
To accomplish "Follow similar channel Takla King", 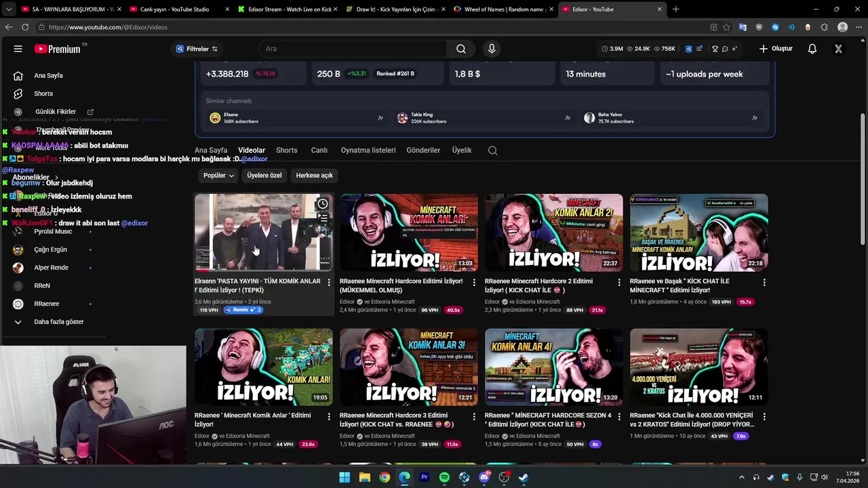I will pyautogui.click(x=568, y=118).
